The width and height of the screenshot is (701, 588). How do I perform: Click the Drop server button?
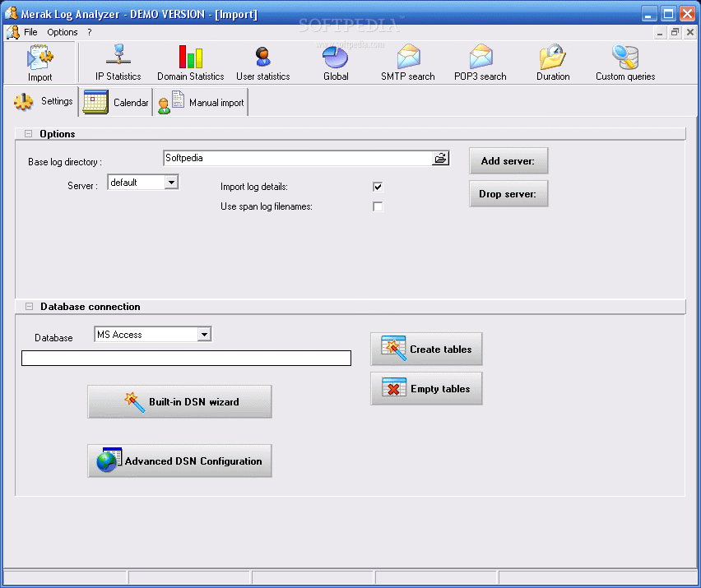tap(508, 194)
